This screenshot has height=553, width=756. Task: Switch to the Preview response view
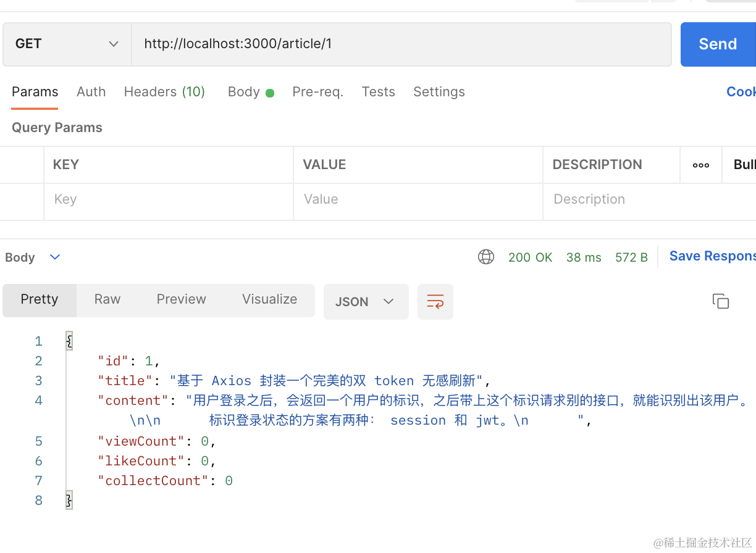tap(181, 299)
